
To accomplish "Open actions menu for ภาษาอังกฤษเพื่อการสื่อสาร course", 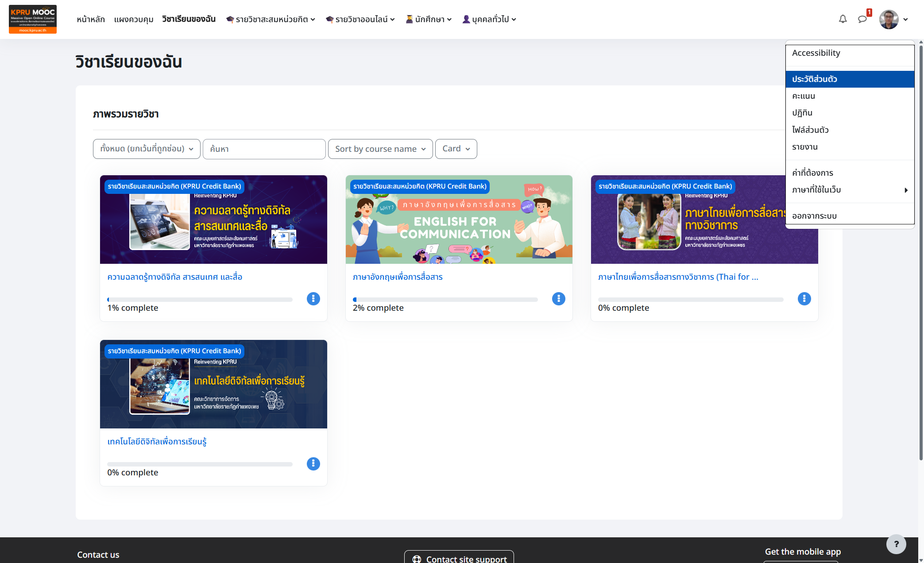I will 559,299.
